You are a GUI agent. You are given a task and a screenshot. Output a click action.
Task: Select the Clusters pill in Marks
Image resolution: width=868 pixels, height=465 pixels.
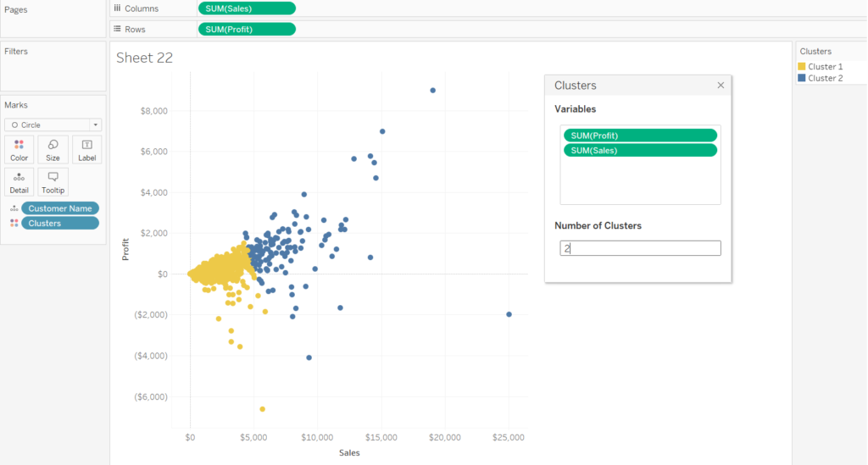coord(60,224)
